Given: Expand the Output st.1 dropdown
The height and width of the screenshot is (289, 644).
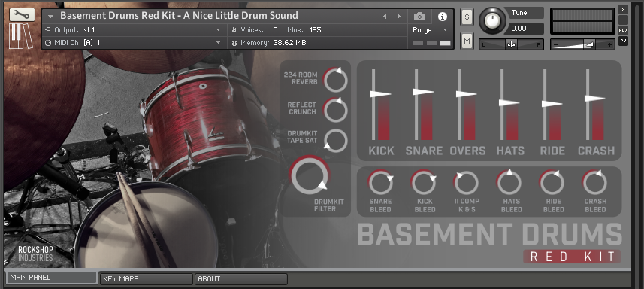Looking at the screenshot, I should pyautogui.click(x=219, y=30).
